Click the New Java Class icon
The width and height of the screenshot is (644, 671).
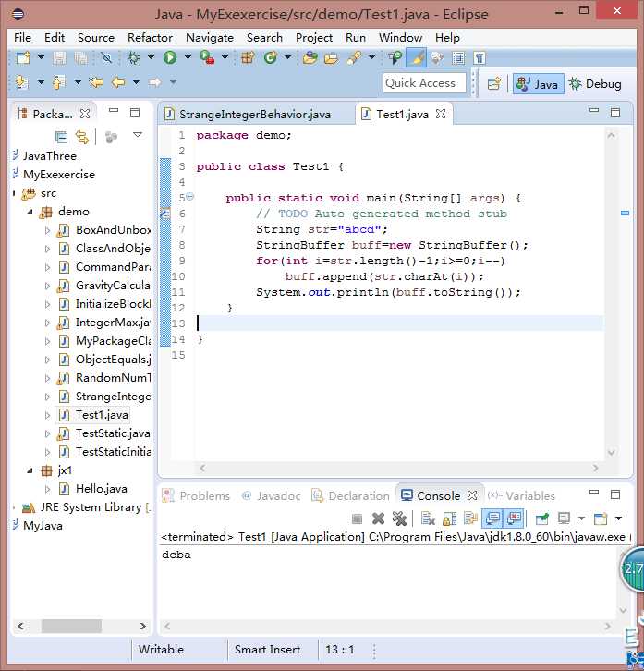[271, 57]
